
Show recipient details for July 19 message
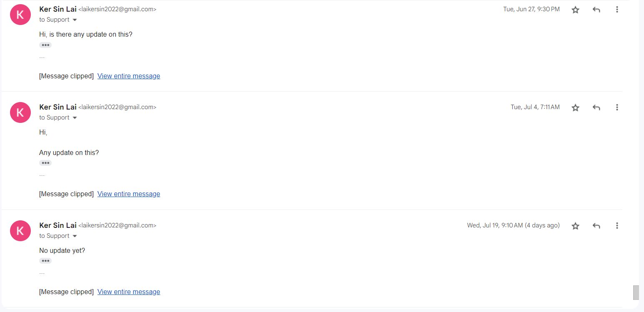[x=75, y=236]
